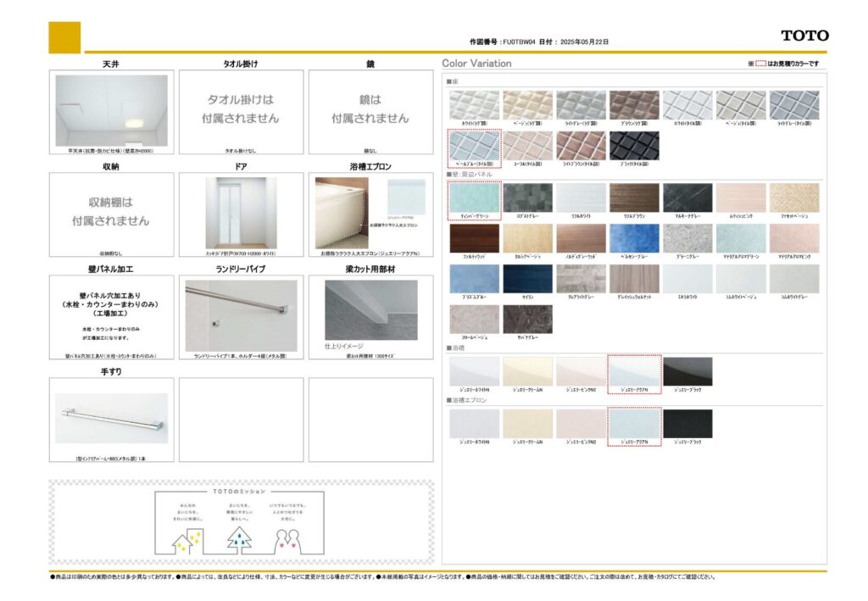
Task: Open the 手すり handrail bar photo
Action: [x=111, y=418]
